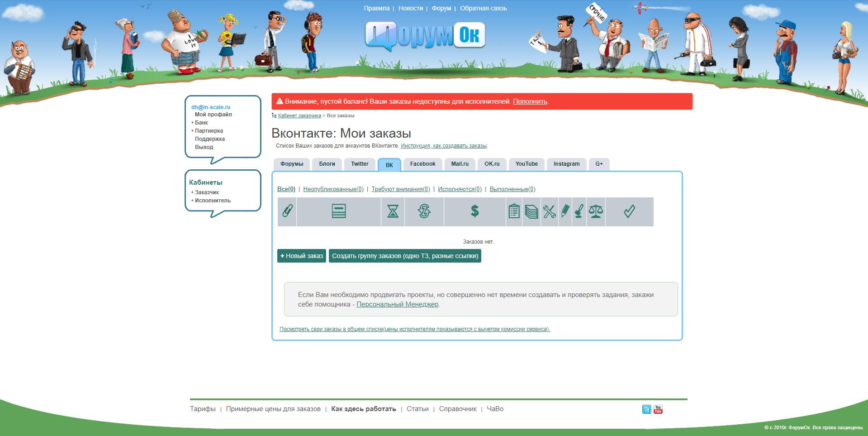Click Выход to log out
868x436 pixels.
click(204, 147)
